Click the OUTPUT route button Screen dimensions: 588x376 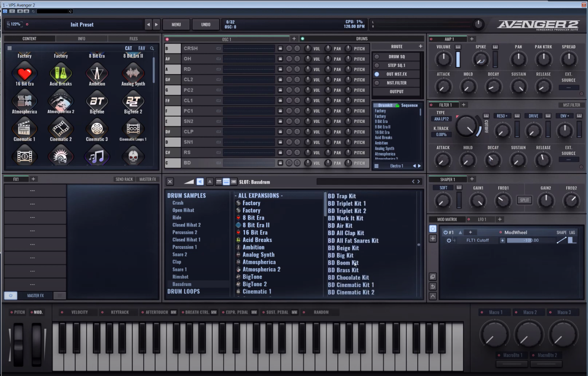pos(397,92)
